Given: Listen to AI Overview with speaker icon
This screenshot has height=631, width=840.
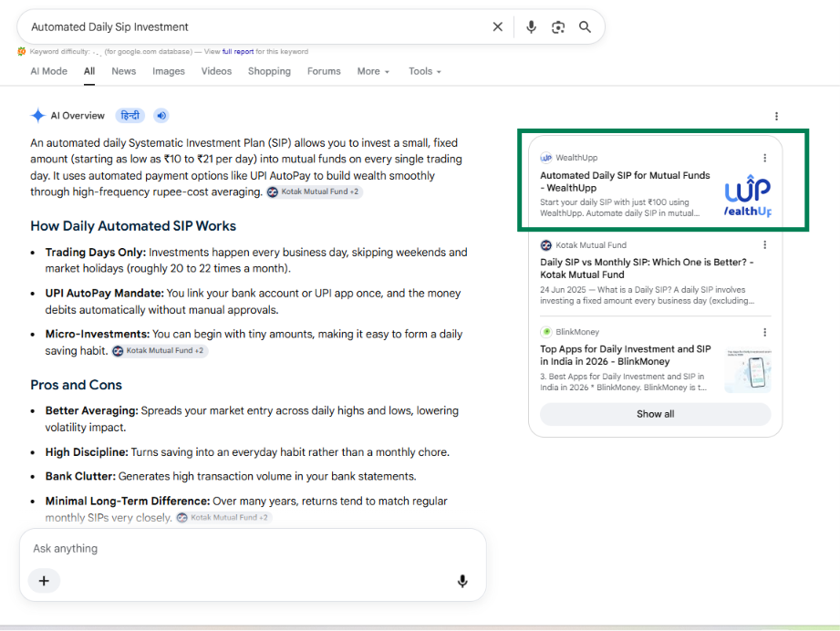Looking at the screenshot, I should [161, 115].
